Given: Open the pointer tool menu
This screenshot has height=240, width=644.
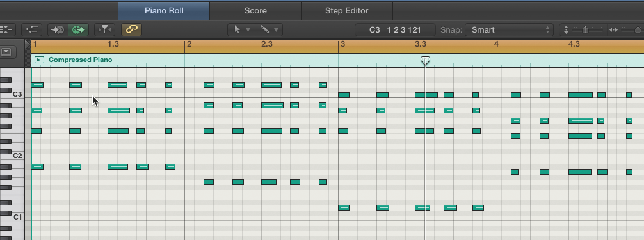Looking at the screenshot, I should pyautogui.click(x=241, y=29).
